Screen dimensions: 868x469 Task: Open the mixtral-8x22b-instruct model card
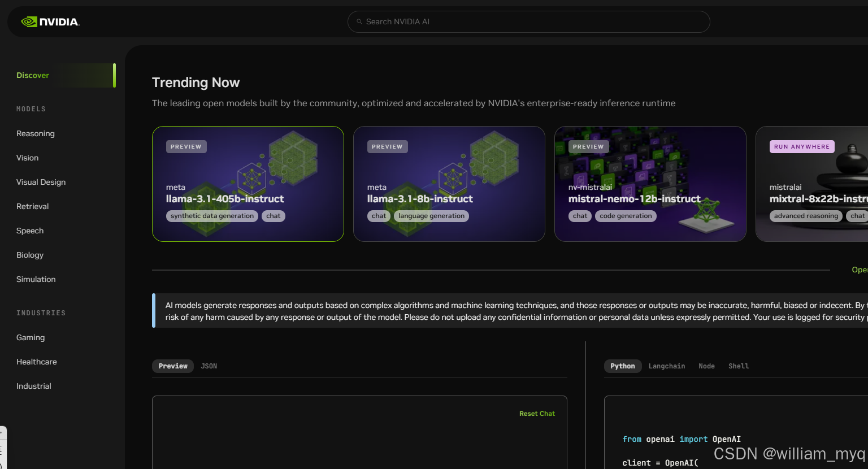[x=811, y=184]
